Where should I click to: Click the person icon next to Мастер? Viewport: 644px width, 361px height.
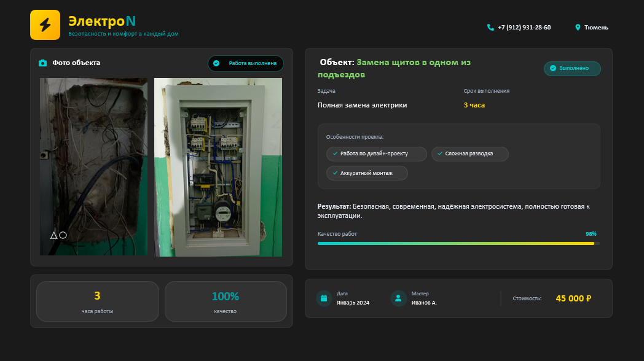(398, 298)
